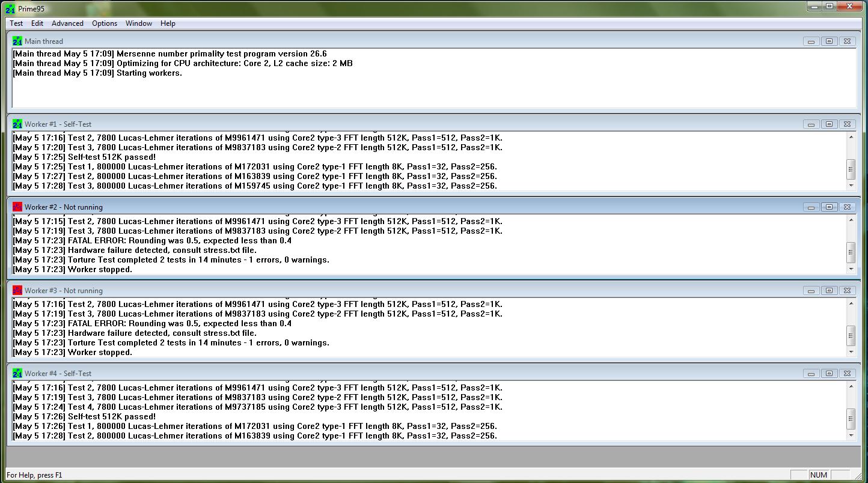Click Worker #4 Test 2 M163839 line

[x=255, y=436]
